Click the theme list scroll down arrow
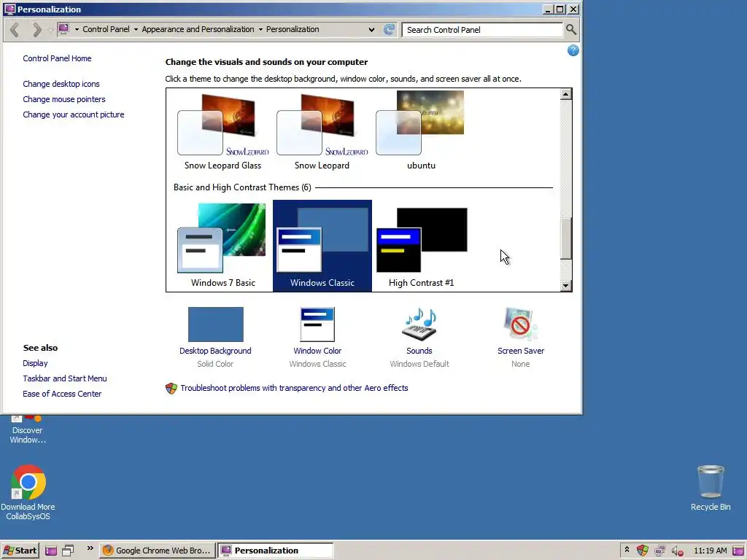The width and height of the screenshot is (747, 560). click(565, 286)
